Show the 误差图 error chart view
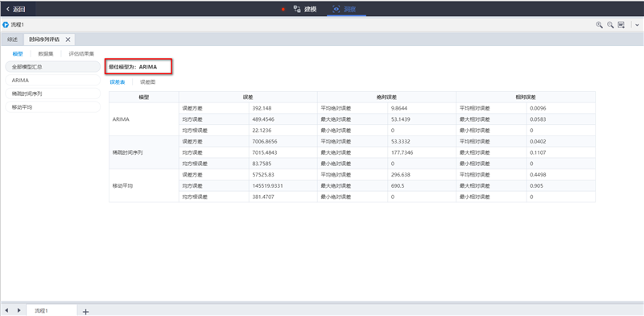 [148, 82]
